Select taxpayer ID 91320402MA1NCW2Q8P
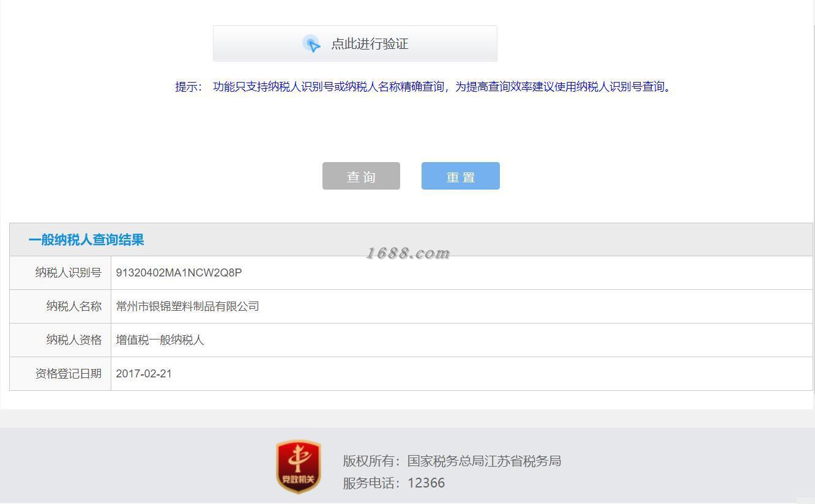 [179, 273]
